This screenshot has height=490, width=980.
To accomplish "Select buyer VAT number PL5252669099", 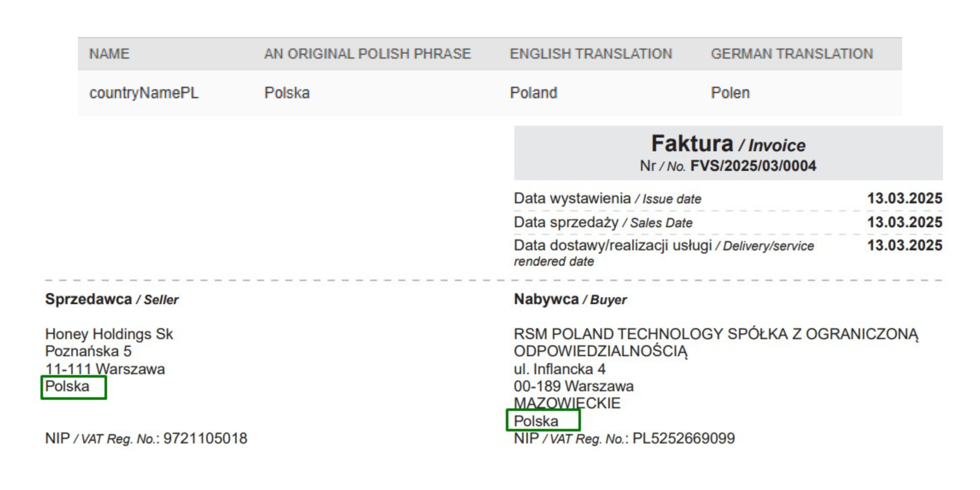I will (683, 439).
